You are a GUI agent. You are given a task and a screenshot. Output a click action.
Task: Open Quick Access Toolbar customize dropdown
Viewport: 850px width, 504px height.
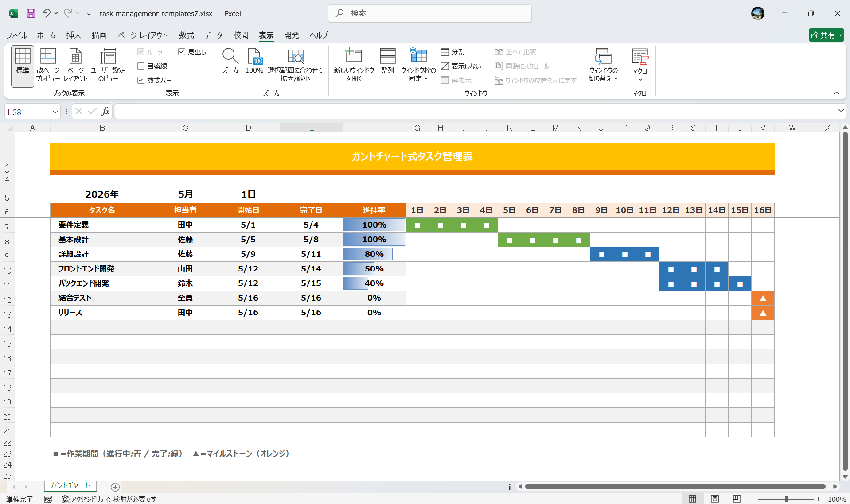click(x=89, y=14)
